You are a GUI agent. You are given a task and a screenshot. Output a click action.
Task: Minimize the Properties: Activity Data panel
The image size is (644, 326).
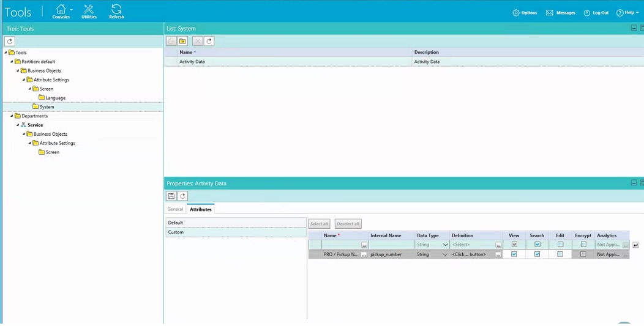[x=634, y=183]
